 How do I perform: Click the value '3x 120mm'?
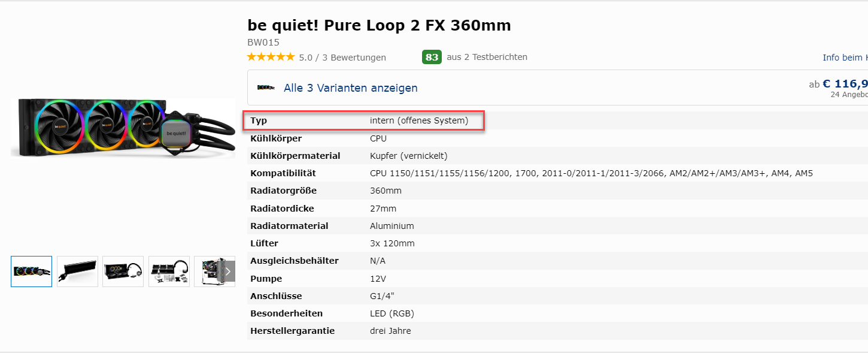point(392,243)
